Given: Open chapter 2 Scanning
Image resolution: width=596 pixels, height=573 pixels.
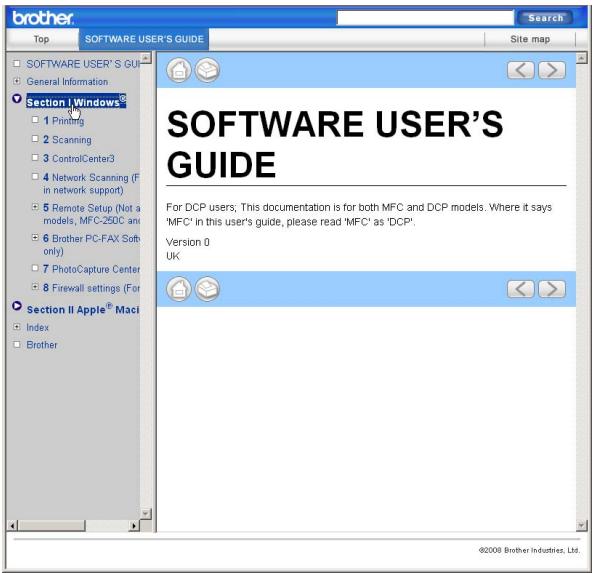Looking at the screenshot, I should [67, 140].
